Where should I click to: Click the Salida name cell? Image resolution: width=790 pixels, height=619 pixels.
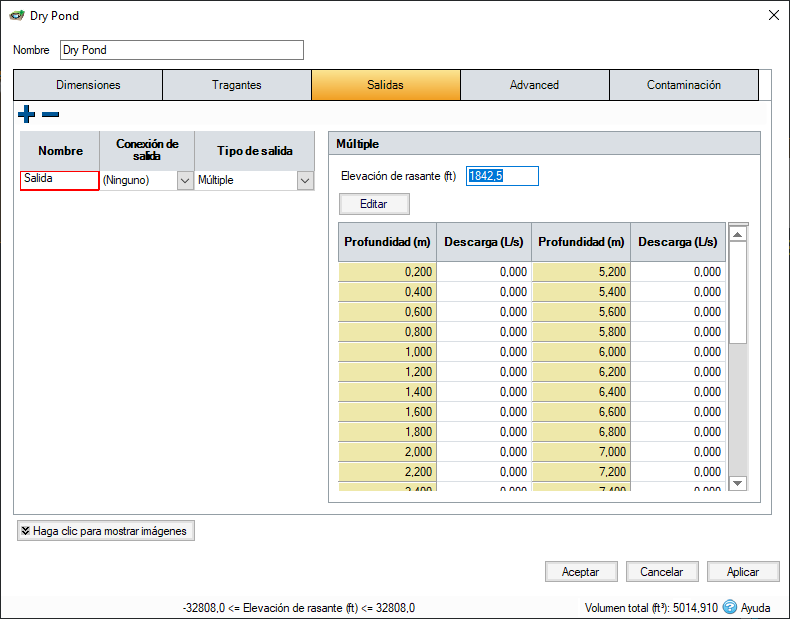coord(59,180)
